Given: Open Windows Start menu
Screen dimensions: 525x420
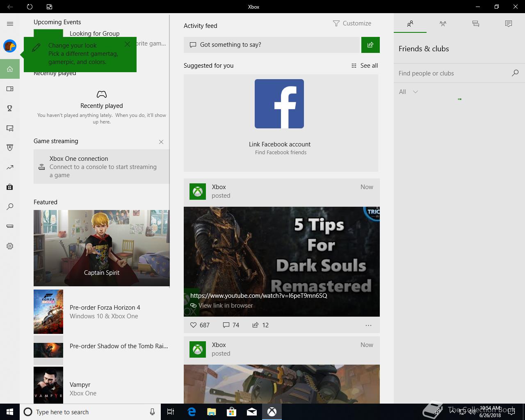Looking at the screenshot, I should 10,412.
